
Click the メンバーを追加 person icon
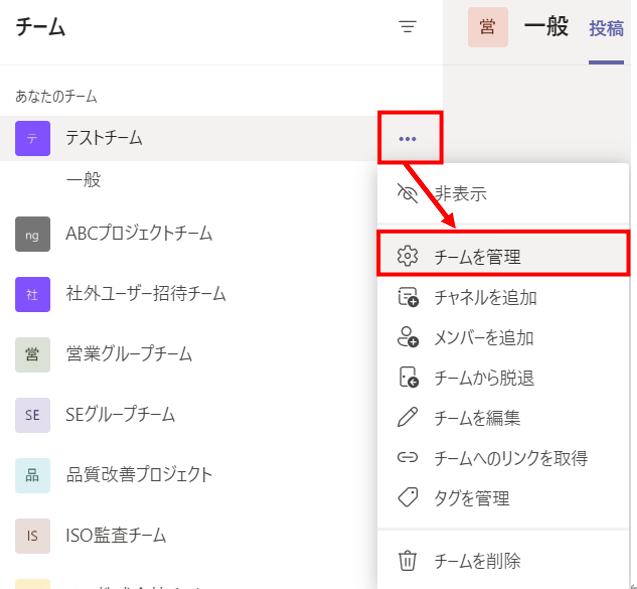407,337
